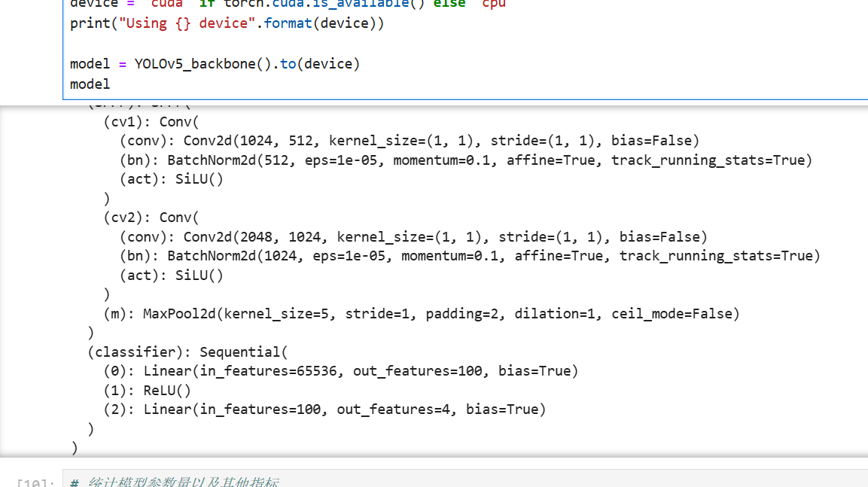The image size is (868, 487).
Task: Place cursor on the print statement line
Action: click(226, 23)
